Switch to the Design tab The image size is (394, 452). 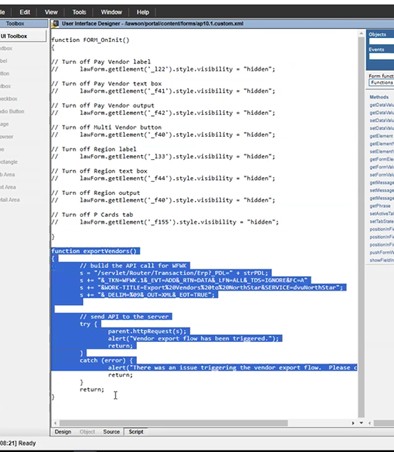(63, 432)
